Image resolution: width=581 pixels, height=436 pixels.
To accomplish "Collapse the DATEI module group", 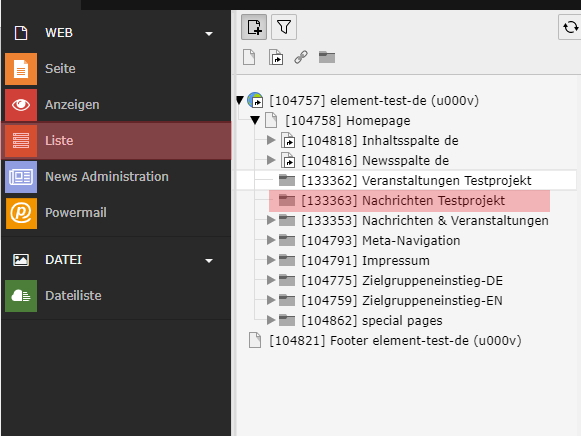I will tap(209, 261).
